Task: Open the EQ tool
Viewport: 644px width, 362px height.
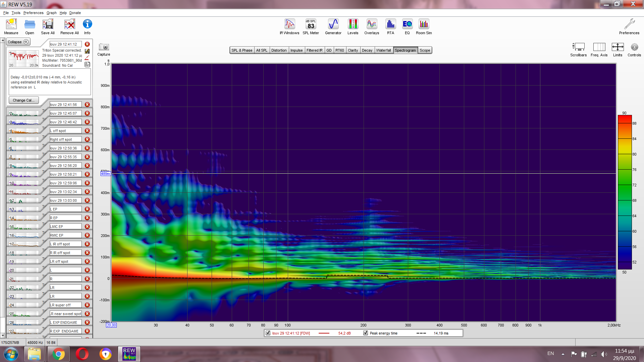Action: click(407, 27)
